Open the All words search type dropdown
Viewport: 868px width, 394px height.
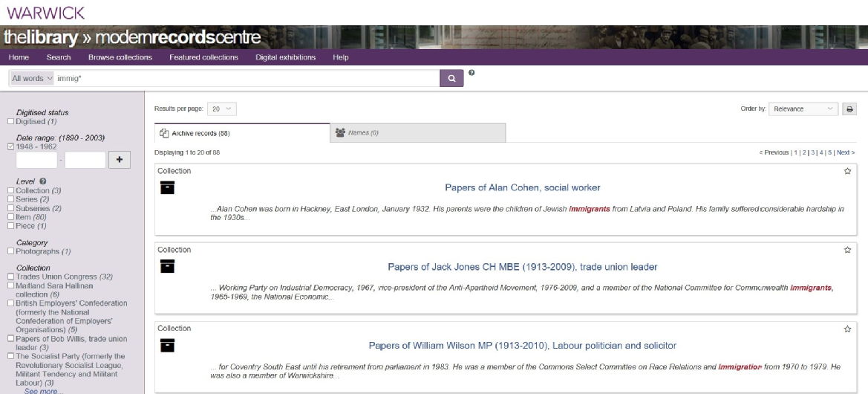coord(32,78)
